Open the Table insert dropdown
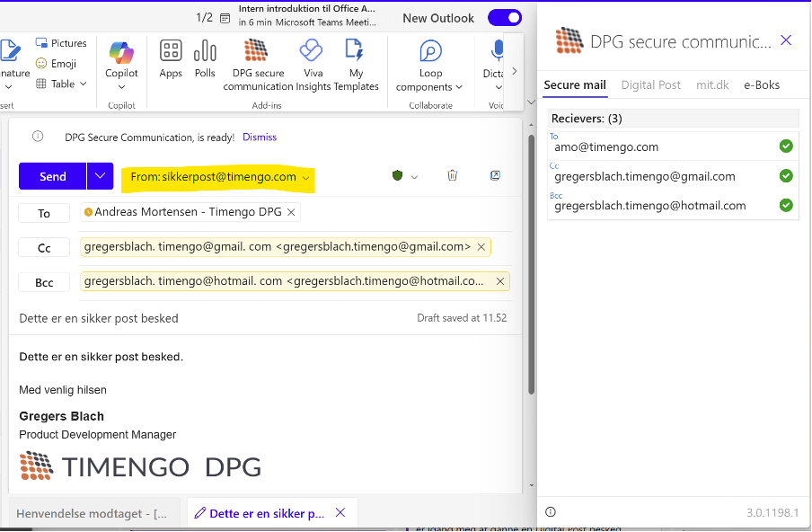Image resolution: width=812 pixels, height=532 pixels. pos(60,84)
